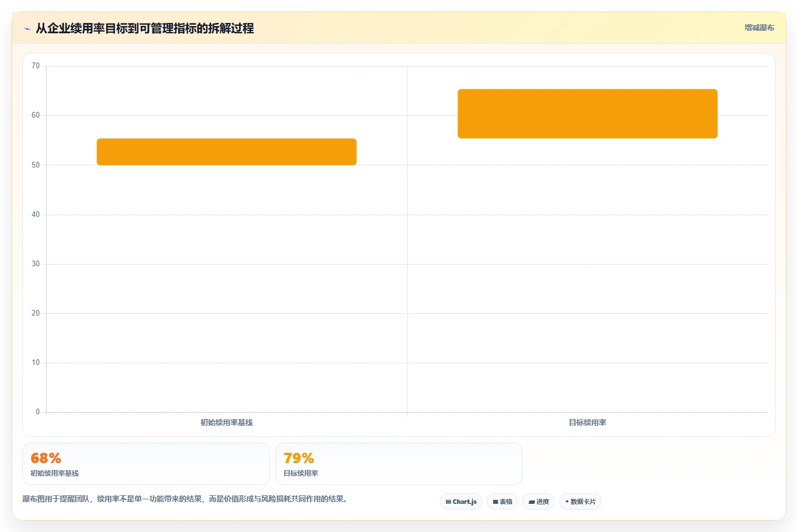This screenshot has height=532, width=798.
Task: Click the y-axis value 0
Action: tap(38, 412)
